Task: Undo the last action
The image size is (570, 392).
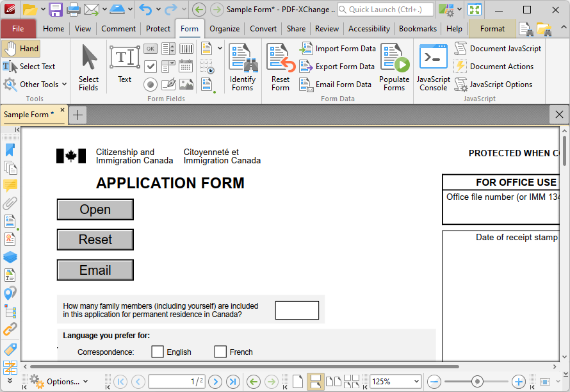Action: click(145, 10)
